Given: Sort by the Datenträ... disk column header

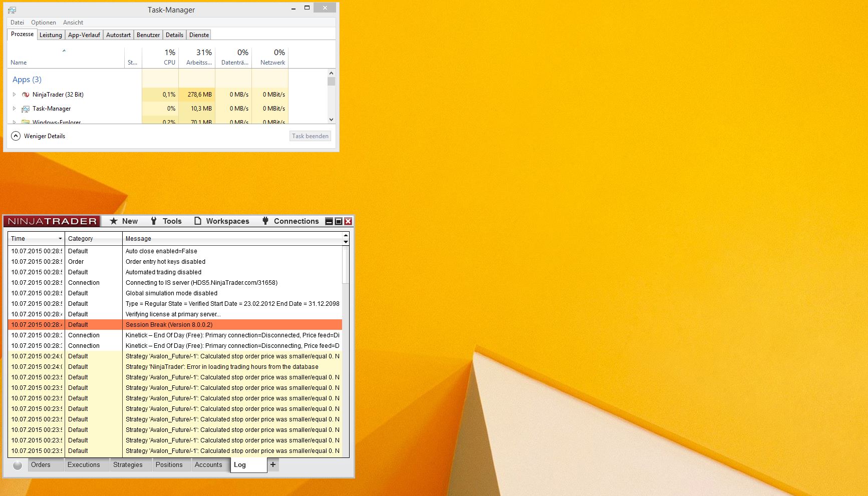Looking at the screenshot, I should click(x=233, y=58).
